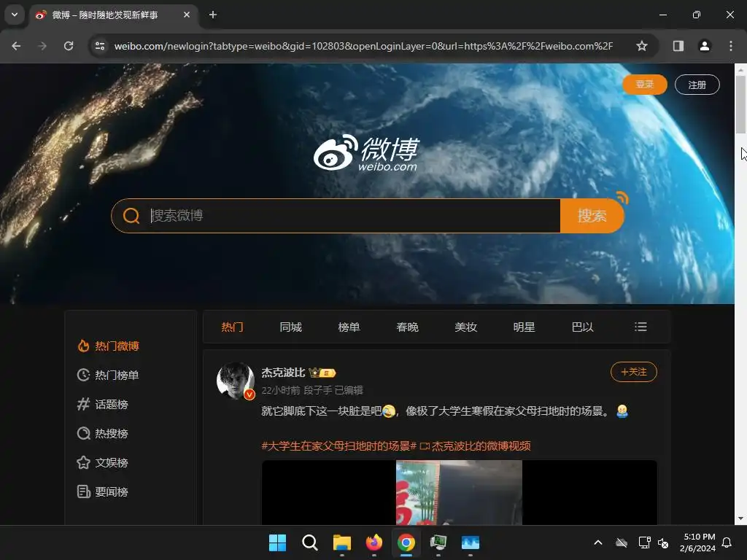Click the page vertical scrollbar thumb
The image size is (747, 560).
(x=740, y=105)
